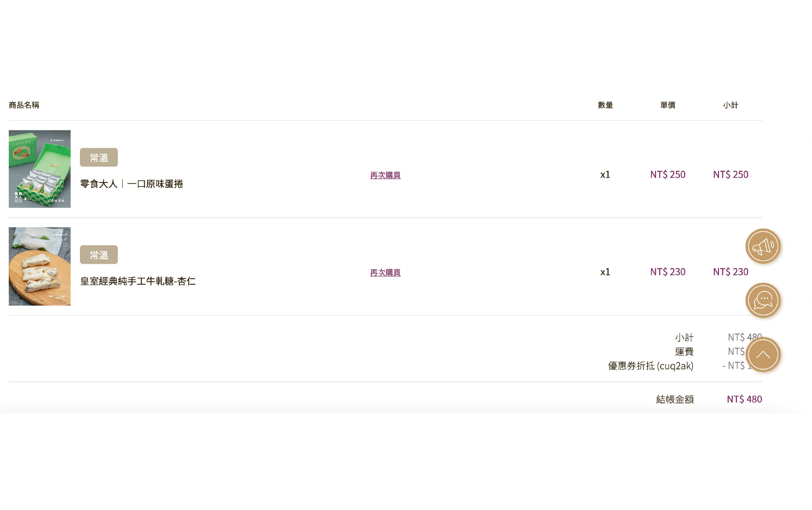Click the 數量 column header

(x=605, y=105)
